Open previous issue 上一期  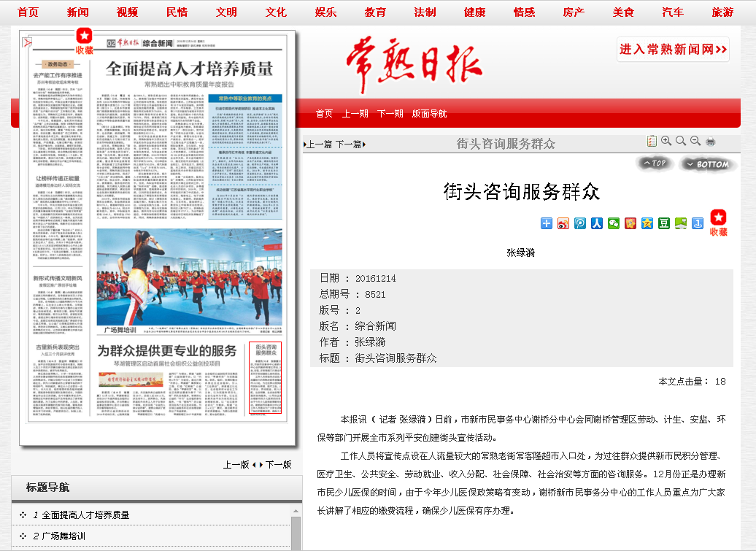[355, 114]
